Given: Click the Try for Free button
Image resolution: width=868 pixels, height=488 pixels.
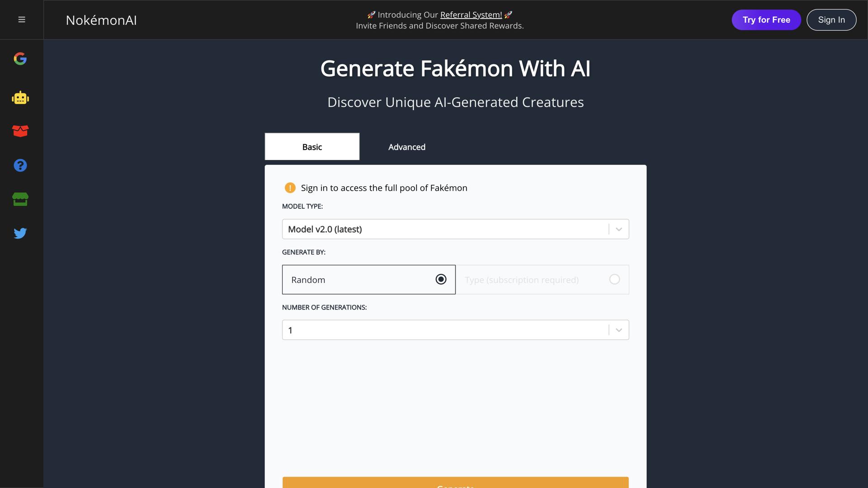Looking at the screenshot, I should [766, 19].
